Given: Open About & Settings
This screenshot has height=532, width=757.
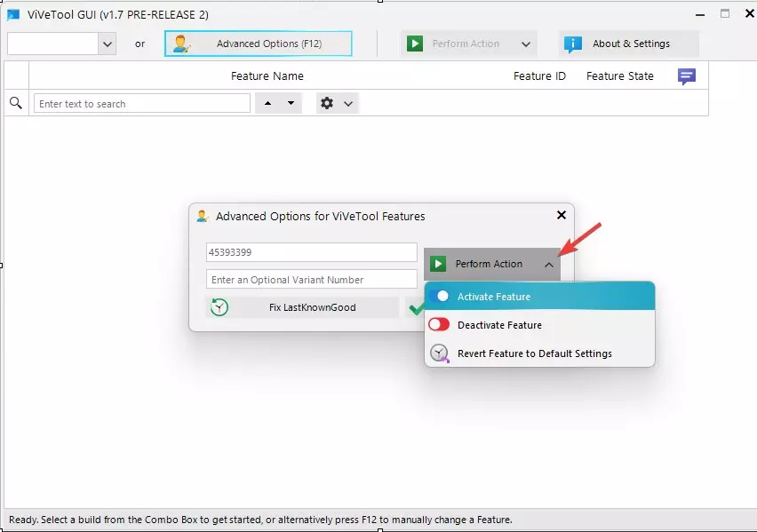Looking at the screenshot, I should click(x=629, y=44).
